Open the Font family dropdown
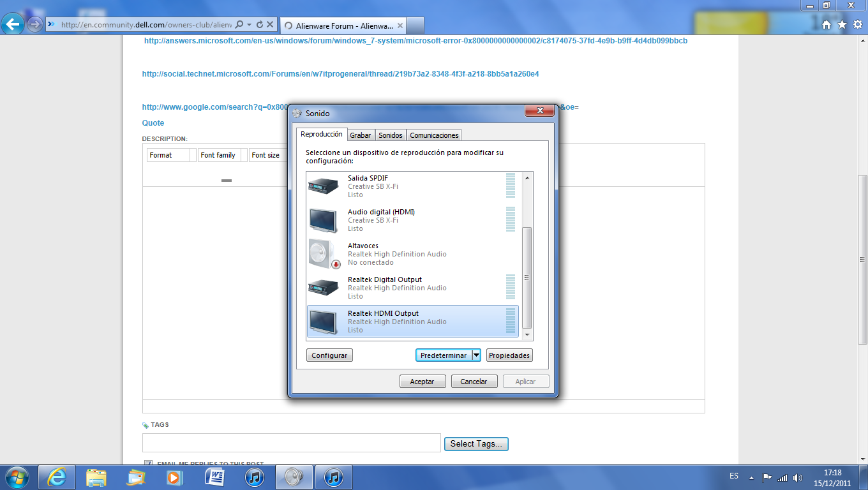Image resolution: width=868 pixels, height=490 pixels. coord(223,155)
